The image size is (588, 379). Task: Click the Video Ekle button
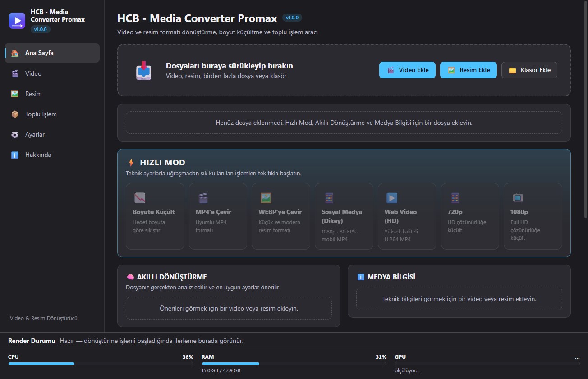(407, 70)
